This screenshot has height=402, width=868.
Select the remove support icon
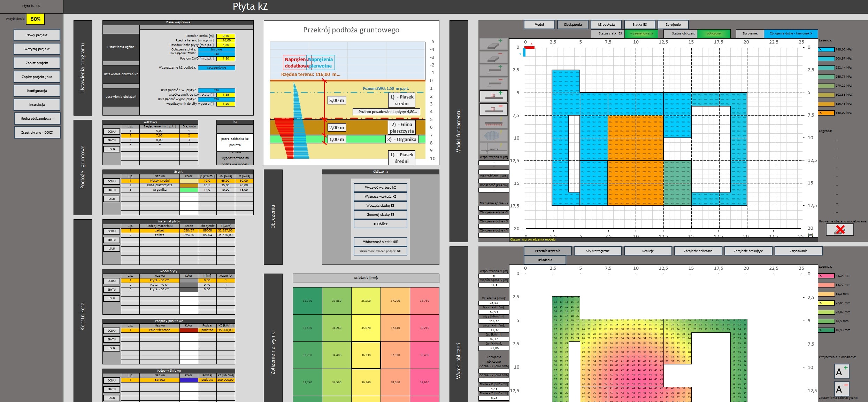pyautogui.click(x=494, y=83)
